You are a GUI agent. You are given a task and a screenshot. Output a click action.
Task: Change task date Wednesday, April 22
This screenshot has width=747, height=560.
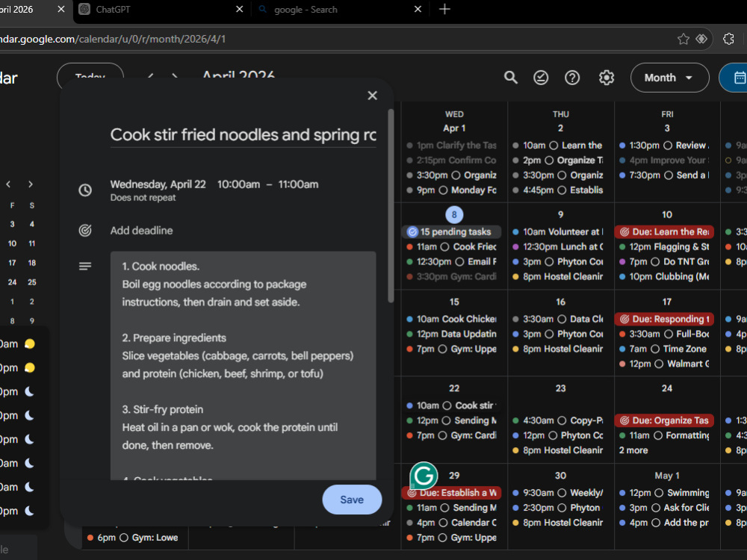pyautogui.click(x=158, y=184)
